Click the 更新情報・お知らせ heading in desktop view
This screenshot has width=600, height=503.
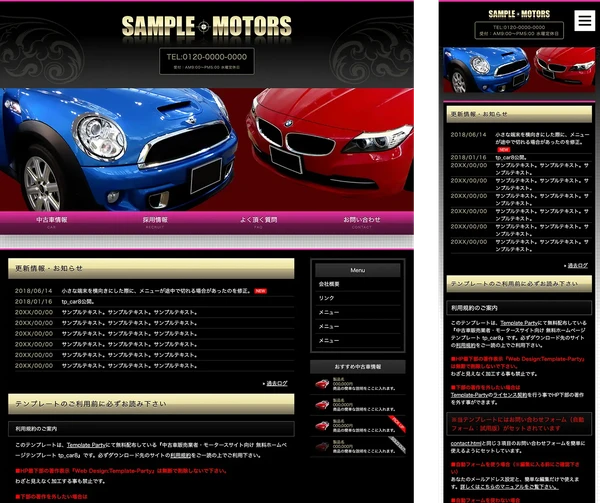[151, 269]
